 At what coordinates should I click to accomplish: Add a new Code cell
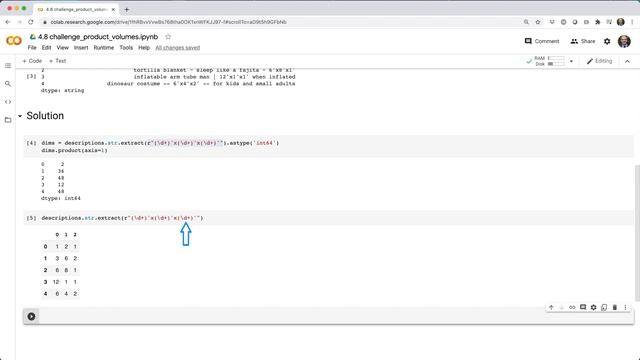tap(32, 61)
